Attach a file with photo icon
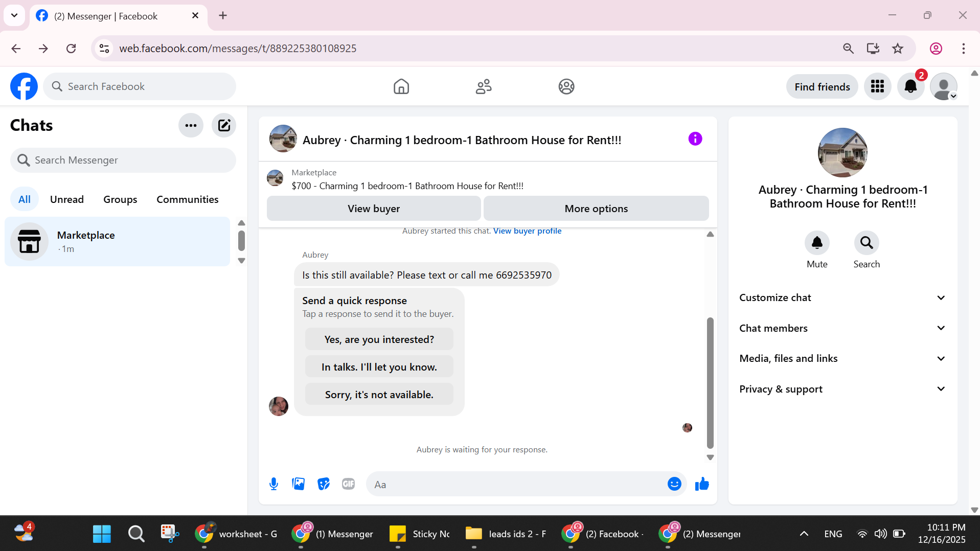 299,484
